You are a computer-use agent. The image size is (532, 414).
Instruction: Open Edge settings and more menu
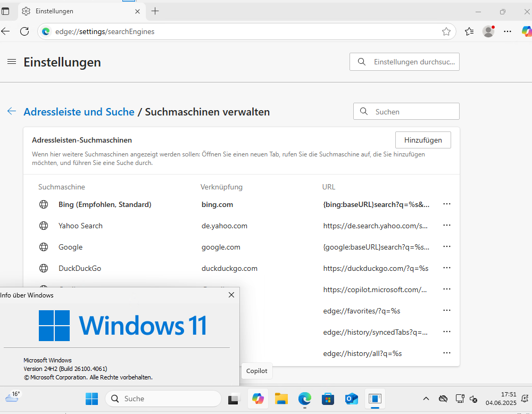pyautogui.click(x=508, y=31)
